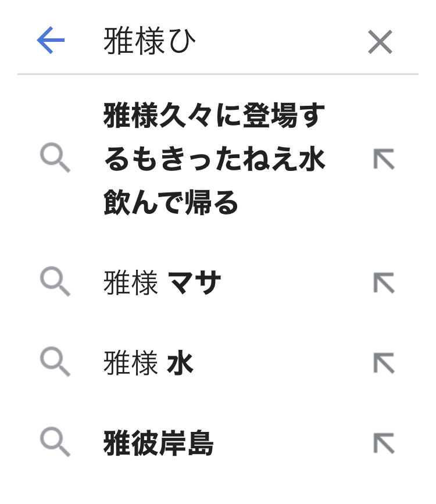Click the 飲んで帰る line of first suggestion
This screenshot has width=436, height=504.
pyautogui.click(x=171, y=203)
